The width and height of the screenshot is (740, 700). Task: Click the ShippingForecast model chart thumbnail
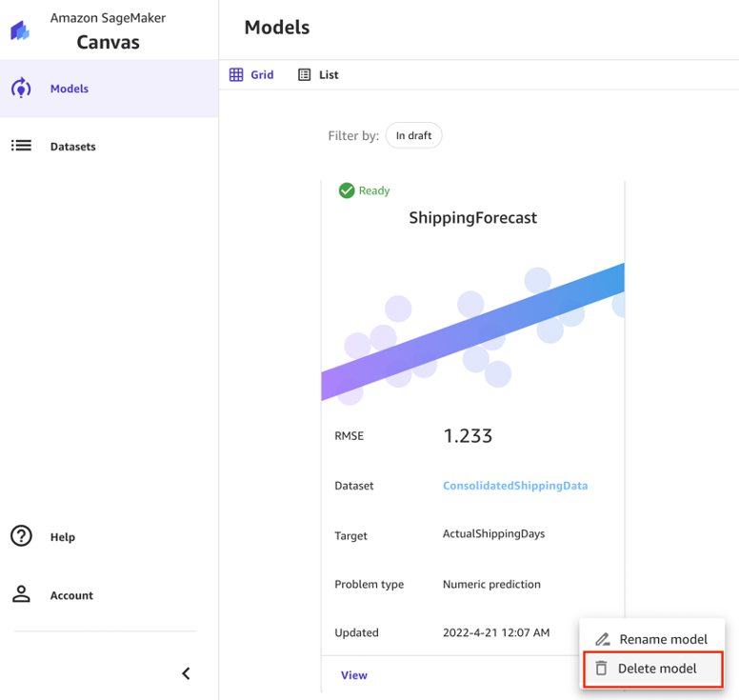click(472, 329)
